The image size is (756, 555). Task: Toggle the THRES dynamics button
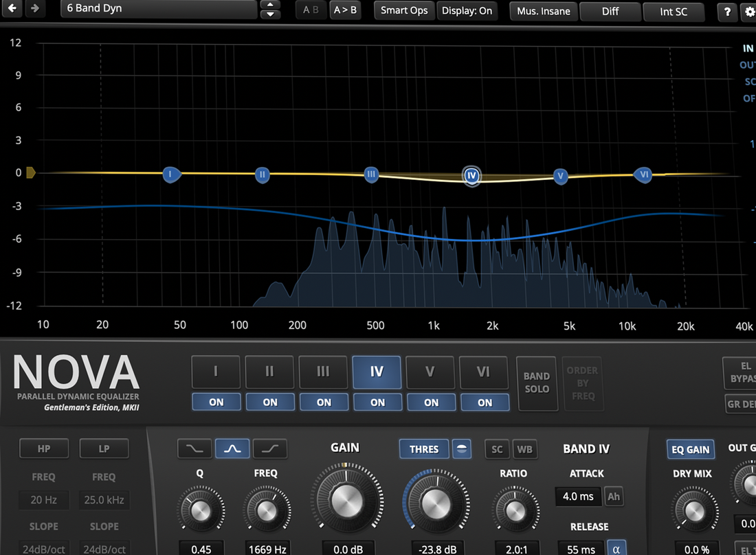point(424,449)
